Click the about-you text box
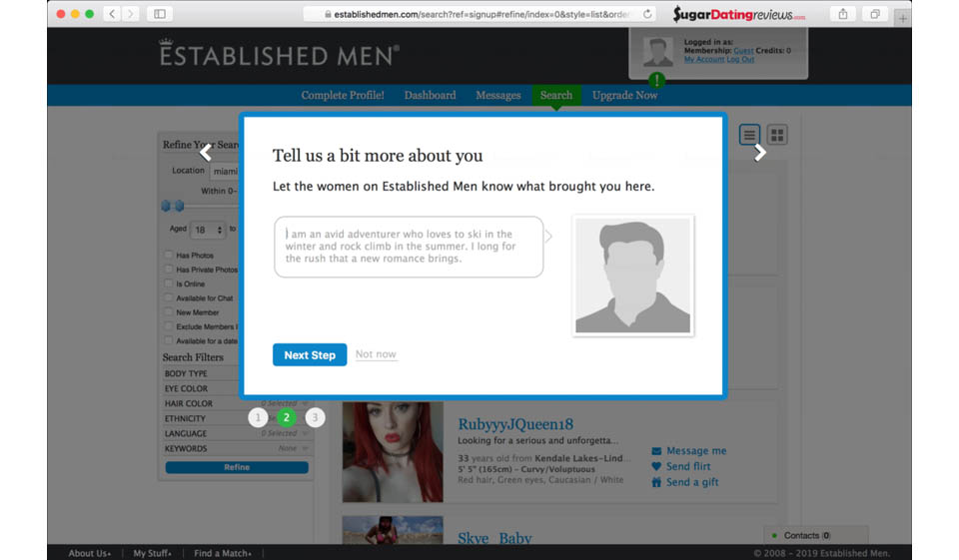Viewport: 959px width, 560px height. [x=409, y=247]
